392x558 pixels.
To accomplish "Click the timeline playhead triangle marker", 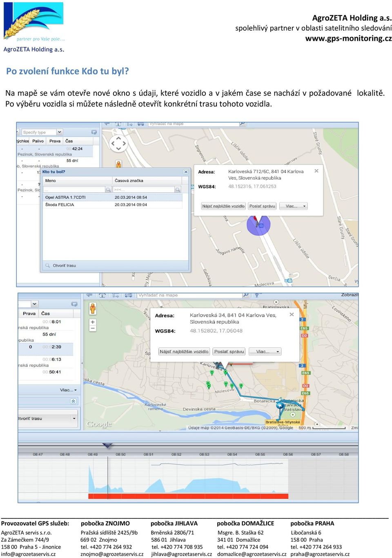I will pyautogui.click(x=107, y=446).
